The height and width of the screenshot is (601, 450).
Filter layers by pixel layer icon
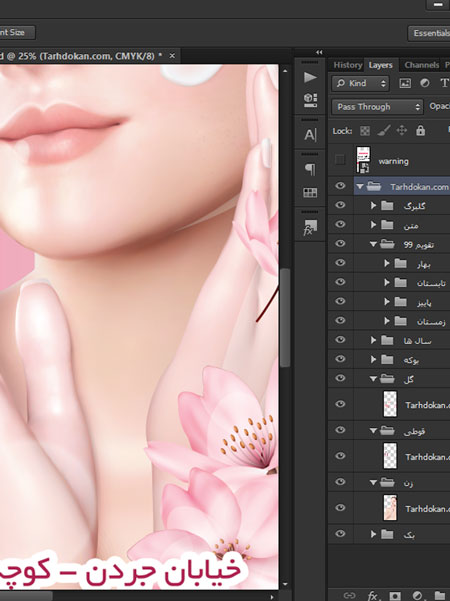[405, 83]
